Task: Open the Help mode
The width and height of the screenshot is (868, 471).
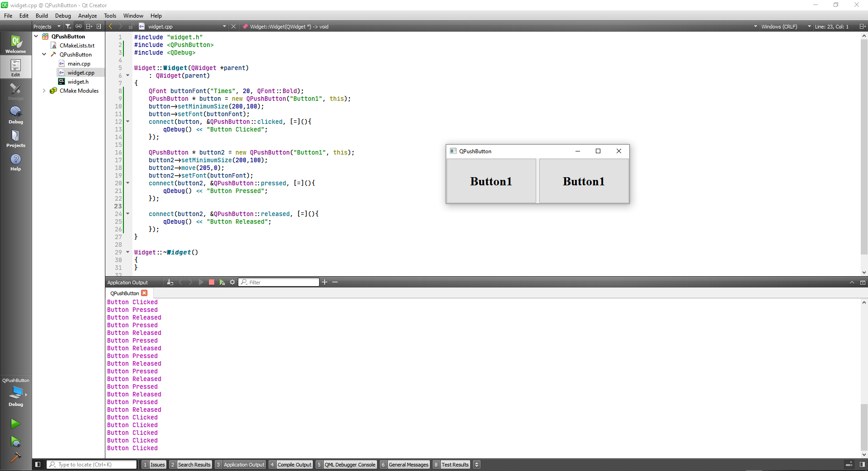Action: pos(16,161)
